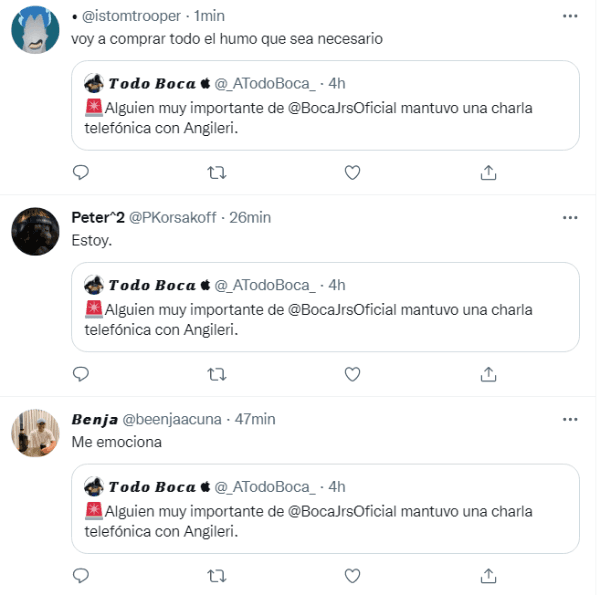Open more options for the Peter^2 tweet

570,217
